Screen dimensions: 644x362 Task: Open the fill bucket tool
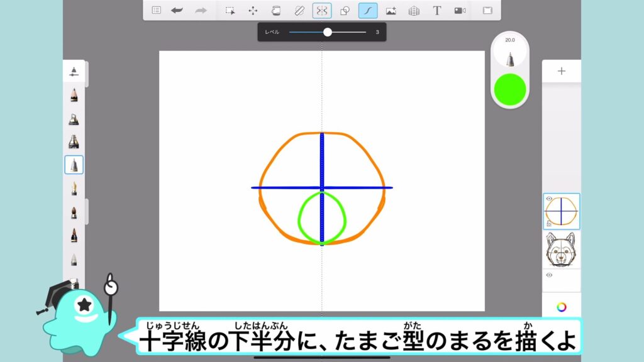pyautogui.click(x=275, y=11)
